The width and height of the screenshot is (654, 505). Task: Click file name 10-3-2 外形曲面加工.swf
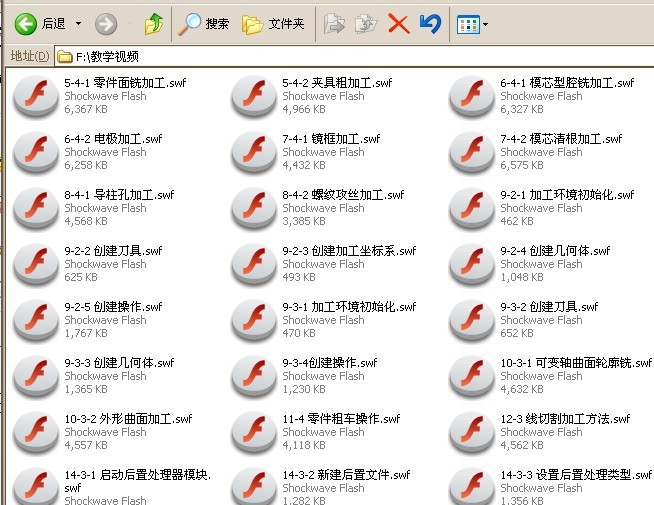pos(128,419)
